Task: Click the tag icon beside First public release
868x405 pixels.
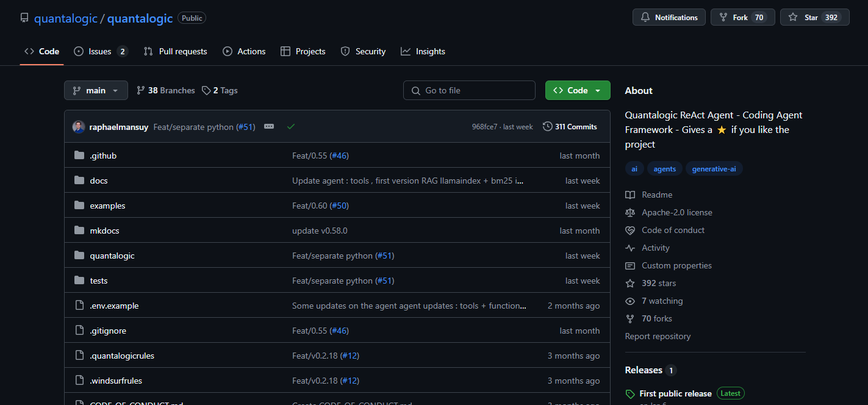Action: point(630,394)
